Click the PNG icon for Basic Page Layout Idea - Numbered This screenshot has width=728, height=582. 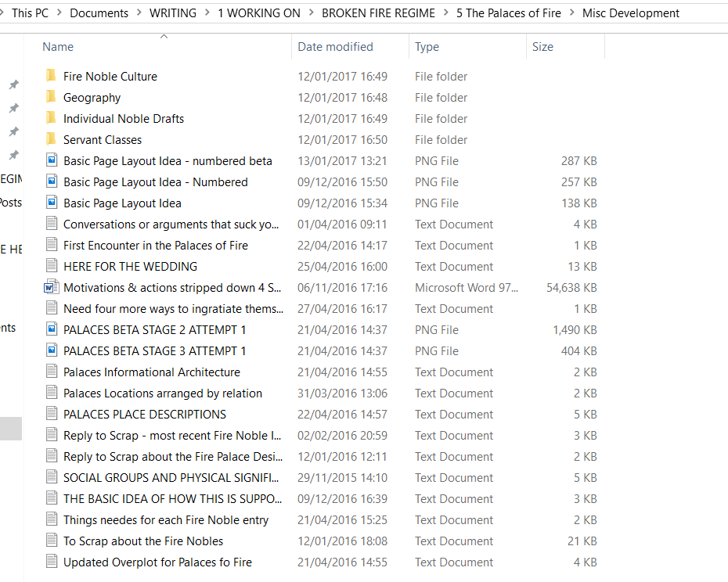pos(52,181)
